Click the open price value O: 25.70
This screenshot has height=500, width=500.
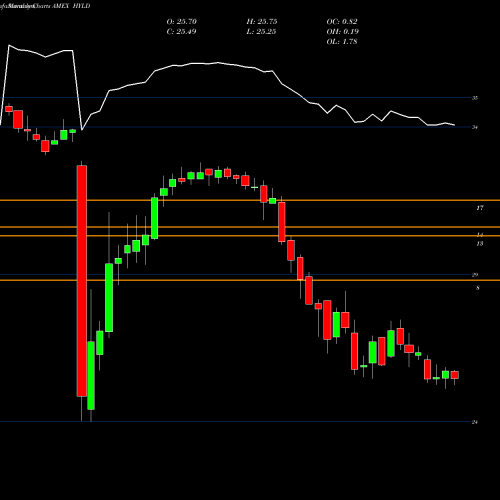[x=182, y=22]
